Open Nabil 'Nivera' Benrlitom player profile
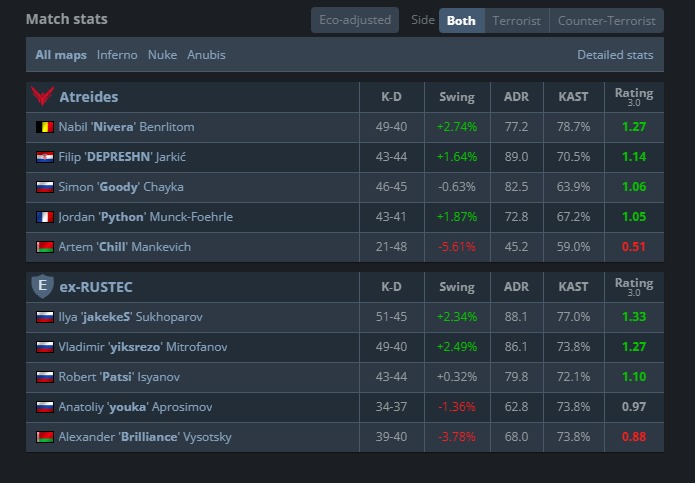 point(126,127)
